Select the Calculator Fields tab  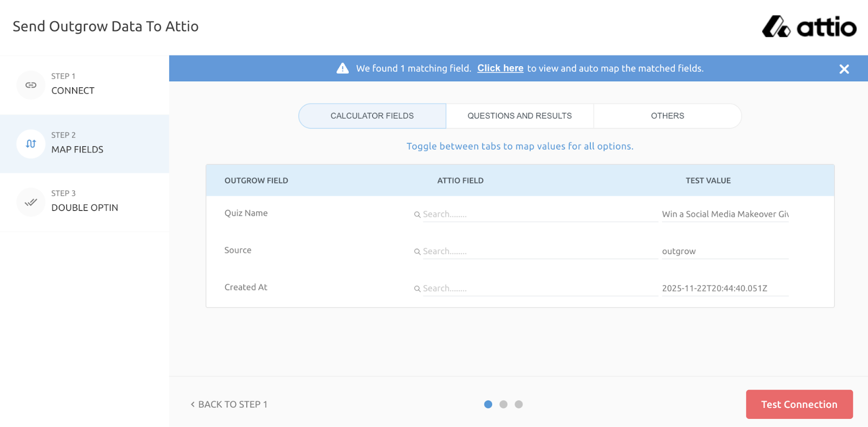(372, 116)
